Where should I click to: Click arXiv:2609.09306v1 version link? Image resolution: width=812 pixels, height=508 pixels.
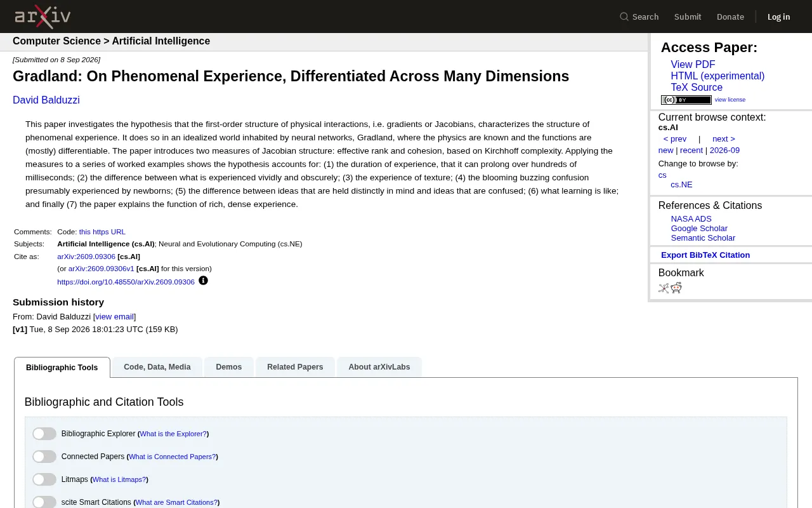[101, 269]
